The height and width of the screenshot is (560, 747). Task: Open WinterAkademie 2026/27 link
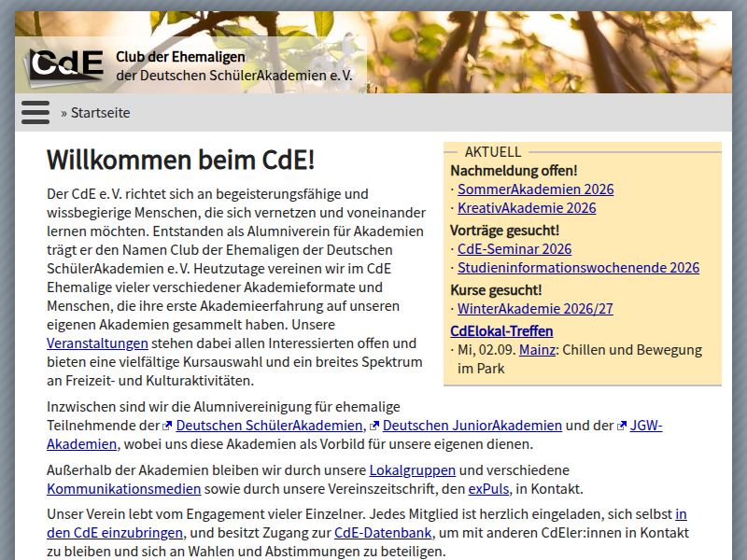click(535, 309)
